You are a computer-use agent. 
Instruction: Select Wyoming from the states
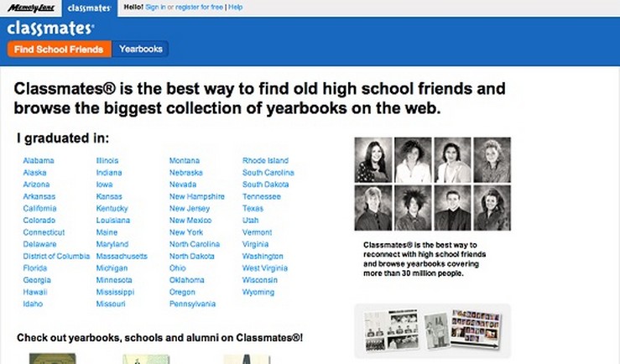[x=258, y=292]
